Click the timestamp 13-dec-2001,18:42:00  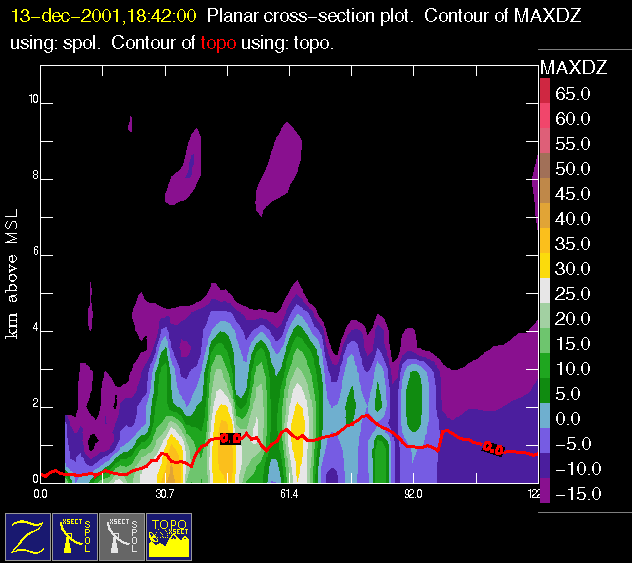[103, 17]
